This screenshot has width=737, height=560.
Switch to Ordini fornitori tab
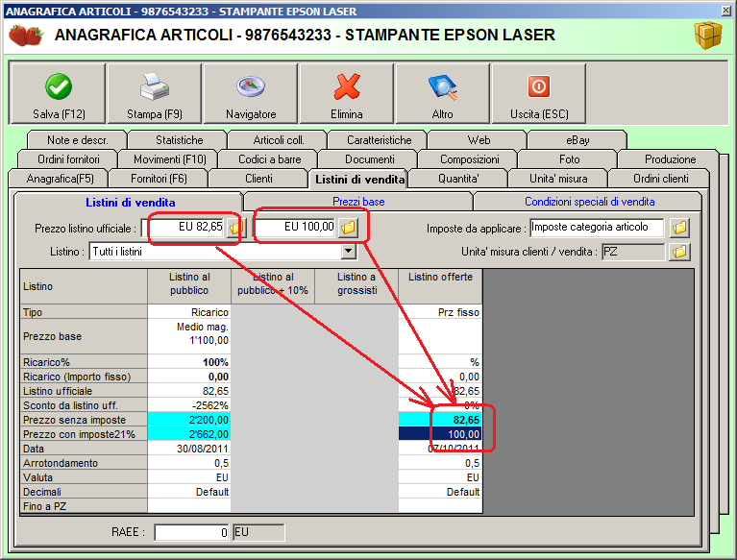pyautogui.click(x=68, y=159)
